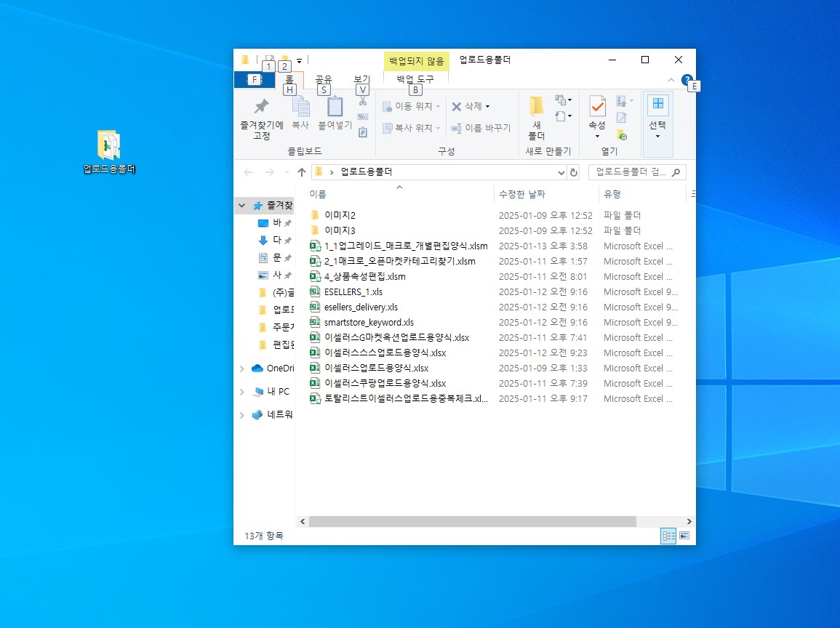Select the file ESELLERS_1.xls
The width and height of the screenshot is (840, 628).
coord(353,291)
